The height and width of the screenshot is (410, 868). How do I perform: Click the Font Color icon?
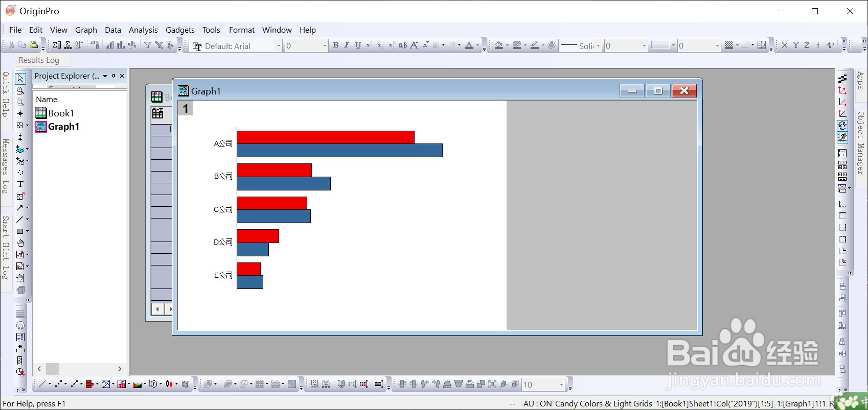coord(469,45)
